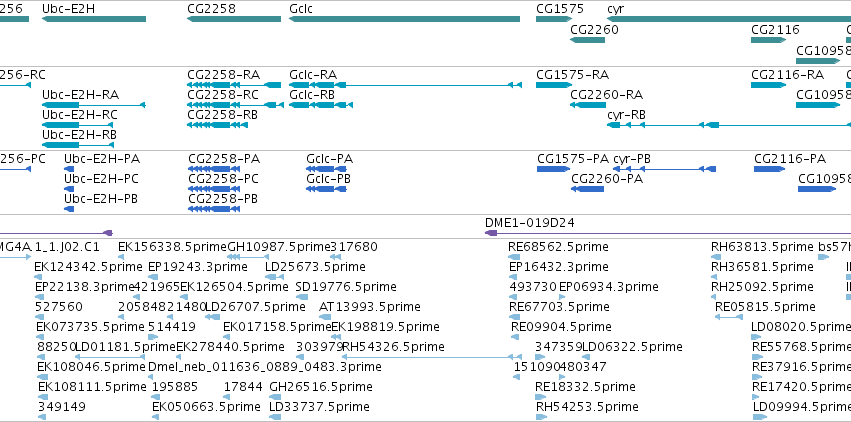This screenshot has width=851, height=422.
Task: Click EST RH63813.5prime
Action: point(715,257)
